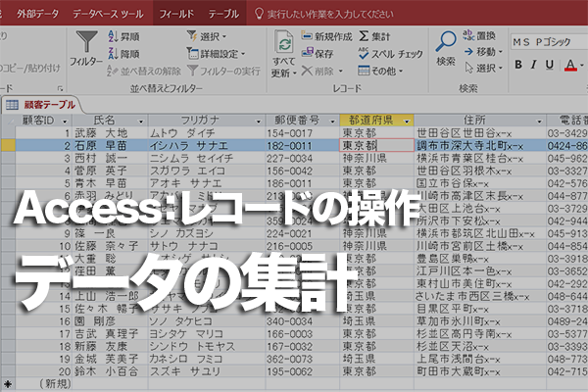Screen dimensions: 588x392
Task: Sort descending with 降順 button
Action: pyautogui.click(x=127, y=53)
